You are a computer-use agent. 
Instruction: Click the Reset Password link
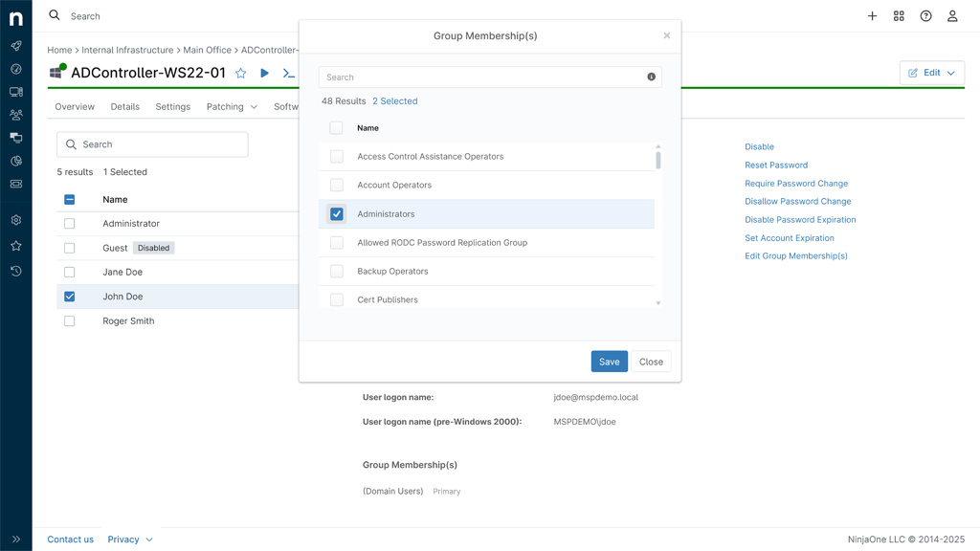pos(776,165)
